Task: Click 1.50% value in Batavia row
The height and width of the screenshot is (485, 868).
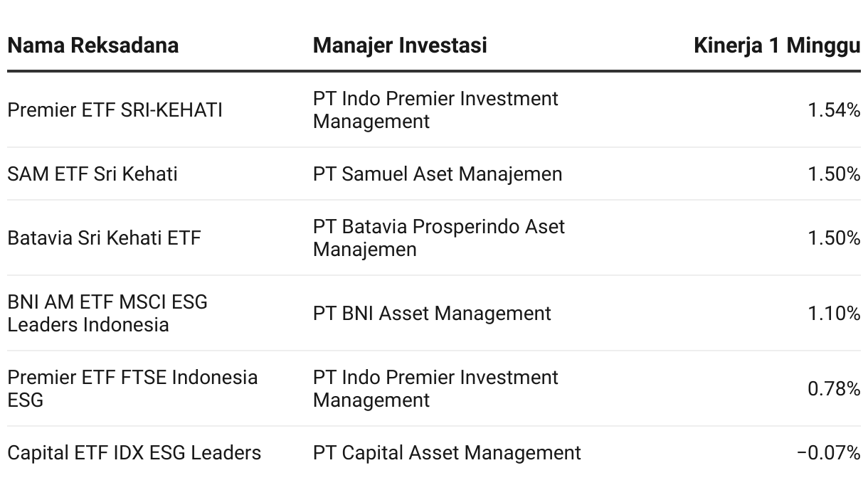Action: [834, 238]
